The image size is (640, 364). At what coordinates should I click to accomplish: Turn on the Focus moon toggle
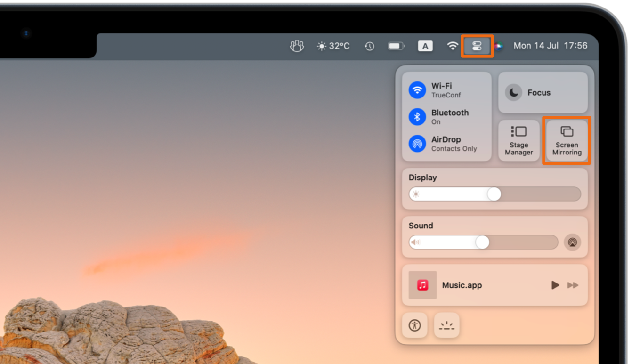tap(514, 92)
